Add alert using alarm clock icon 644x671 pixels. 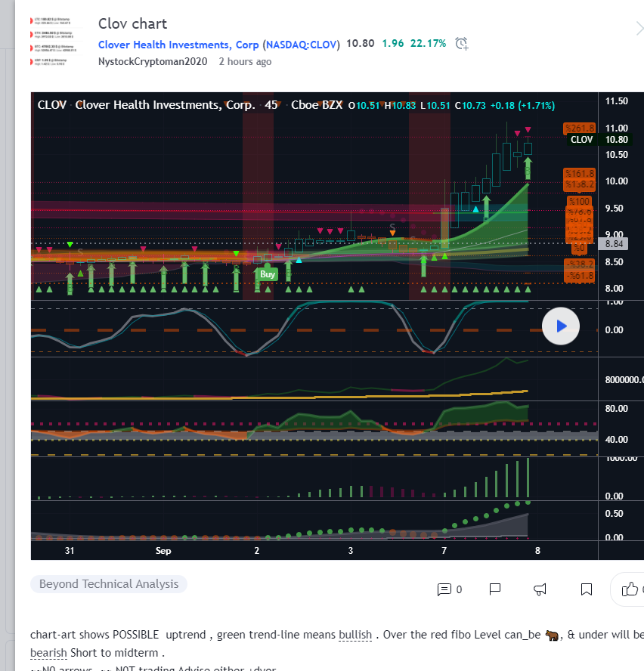[x=462, y=44]
